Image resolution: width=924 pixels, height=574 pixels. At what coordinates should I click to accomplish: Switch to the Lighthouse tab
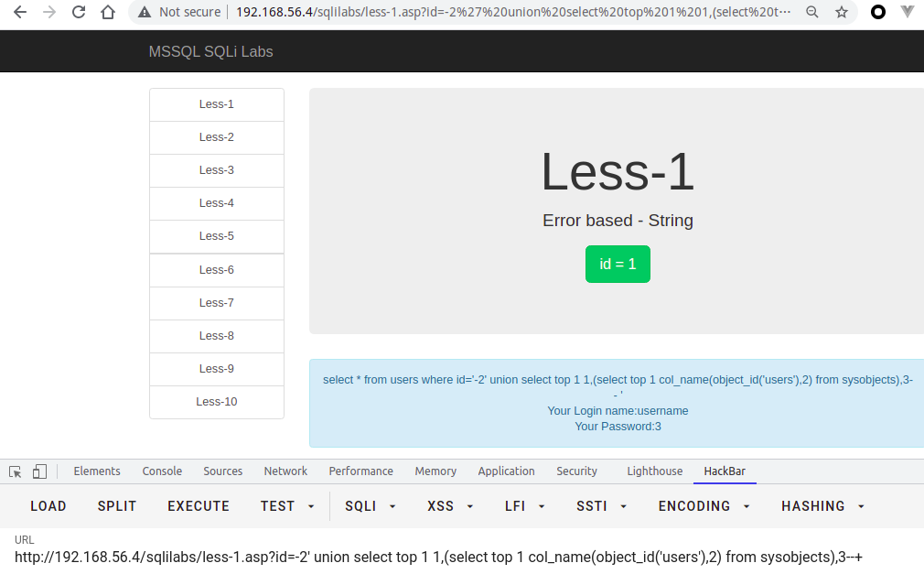(655, 471)
